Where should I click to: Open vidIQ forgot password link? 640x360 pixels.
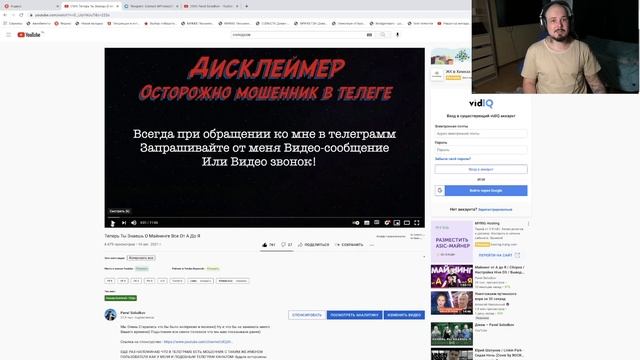453,159
